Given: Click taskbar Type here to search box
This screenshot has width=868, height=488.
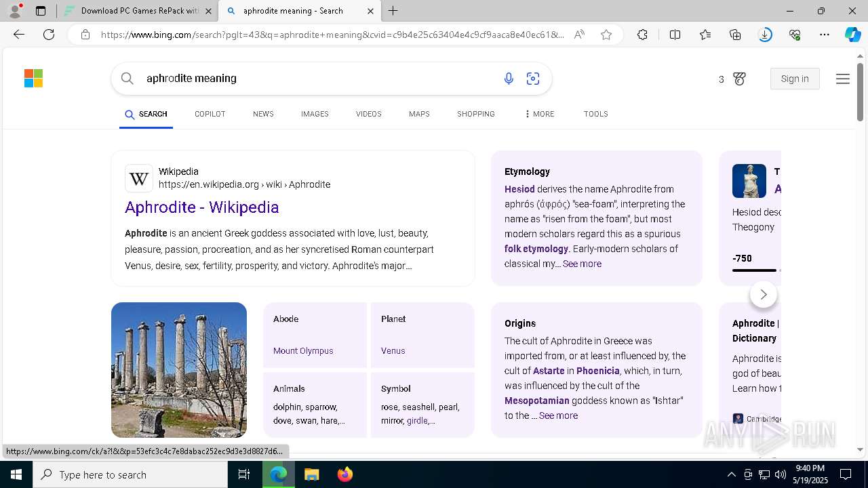Looking at the screenshot, I should click(130, 474).
